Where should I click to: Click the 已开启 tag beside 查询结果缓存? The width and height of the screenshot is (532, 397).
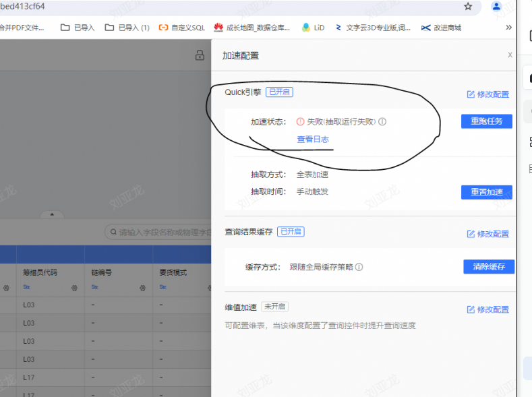(291, 232)
